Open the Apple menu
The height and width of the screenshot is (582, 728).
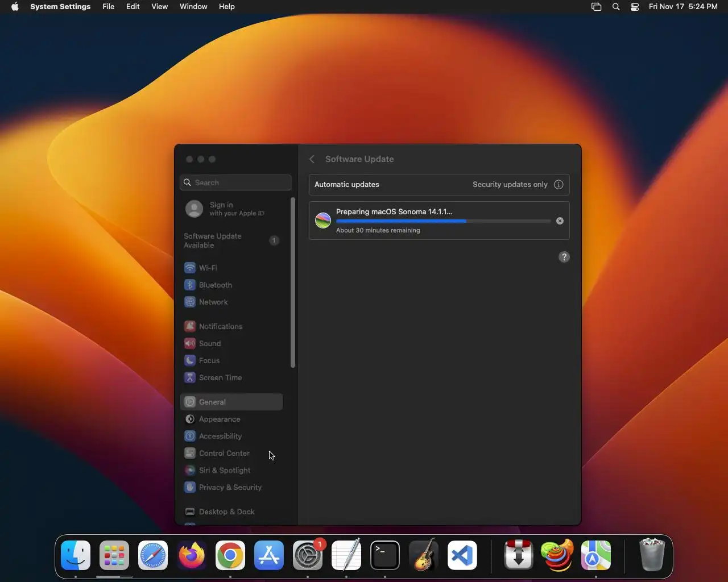click(15, 7)
